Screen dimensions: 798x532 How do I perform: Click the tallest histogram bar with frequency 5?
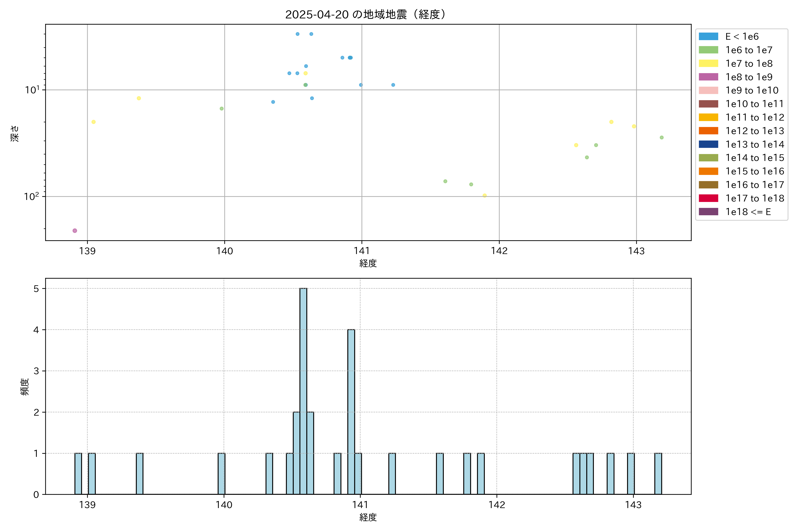pos(303,390)
